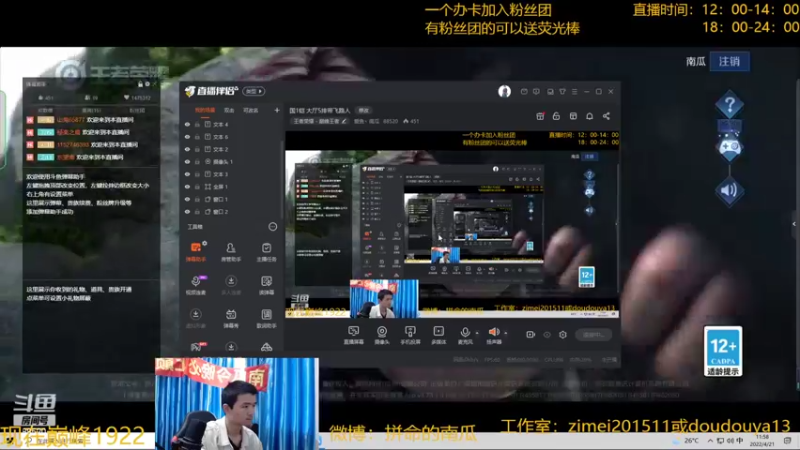
Task: Click the webcam thumbnail inside the preview
Action: (384, 298)
